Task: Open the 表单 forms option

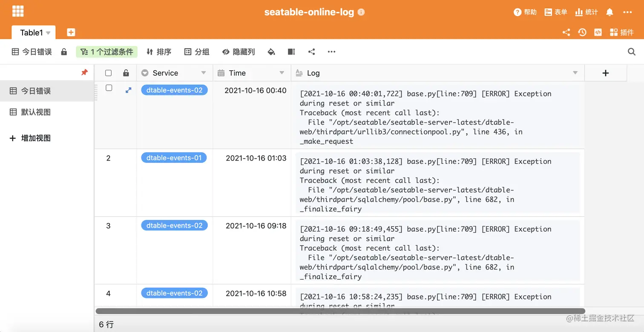Action: (x=556, y=12)
